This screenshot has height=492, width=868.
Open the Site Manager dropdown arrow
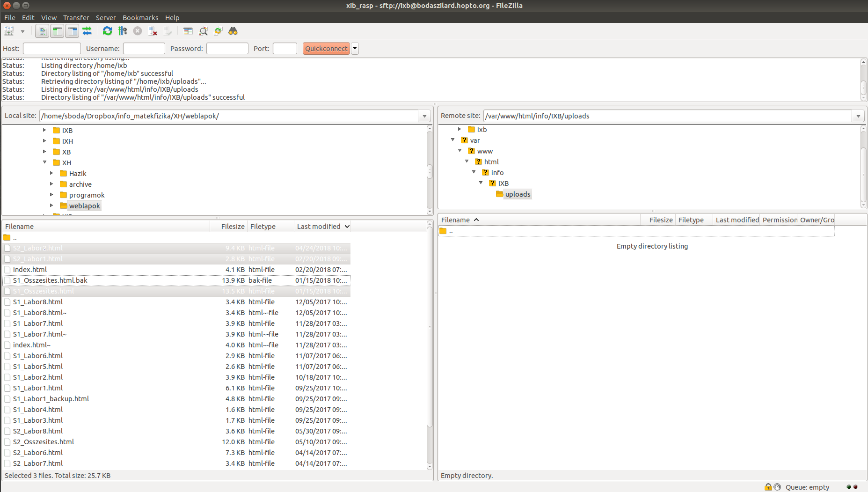point(22,31)
